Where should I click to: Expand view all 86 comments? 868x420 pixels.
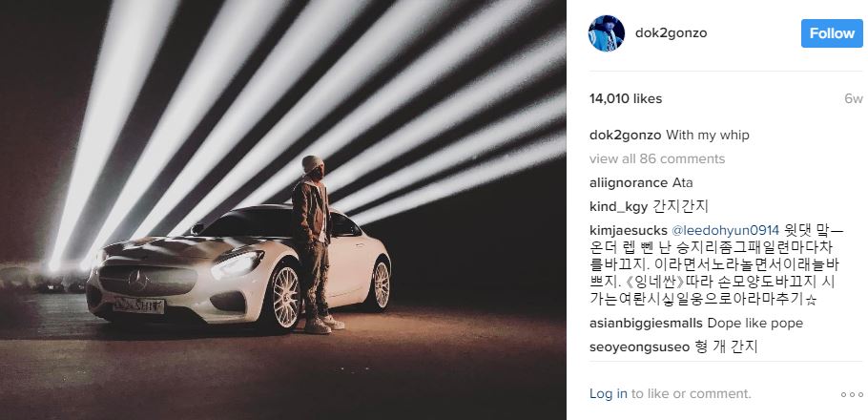(657, 159)
